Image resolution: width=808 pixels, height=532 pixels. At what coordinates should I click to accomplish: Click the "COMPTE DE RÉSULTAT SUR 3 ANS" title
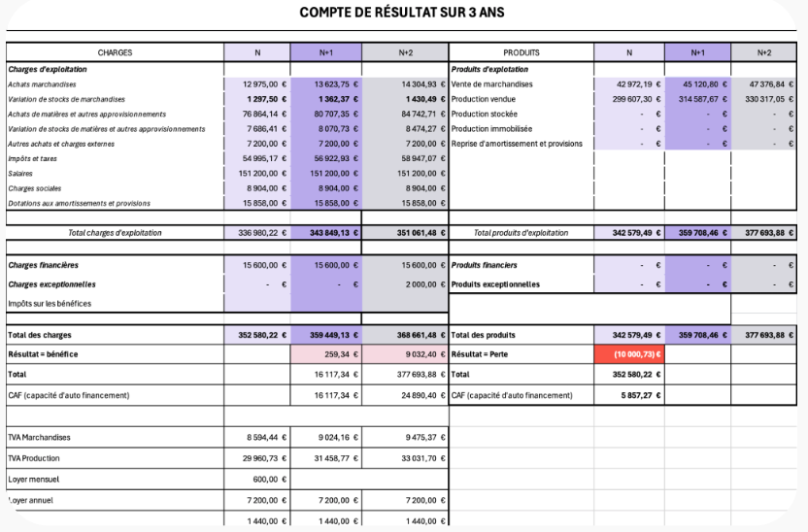(x=404, y=13)
